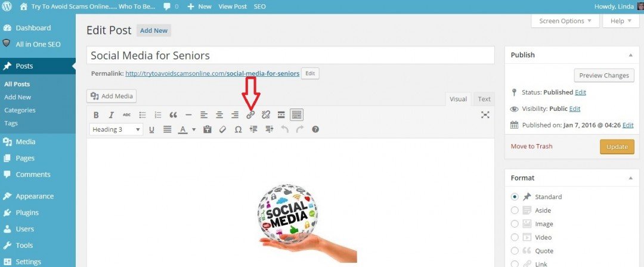The width and height of the screenshot is (644, 267).
Task: Select the Aside post format
Action: click(x=515, y=210)
